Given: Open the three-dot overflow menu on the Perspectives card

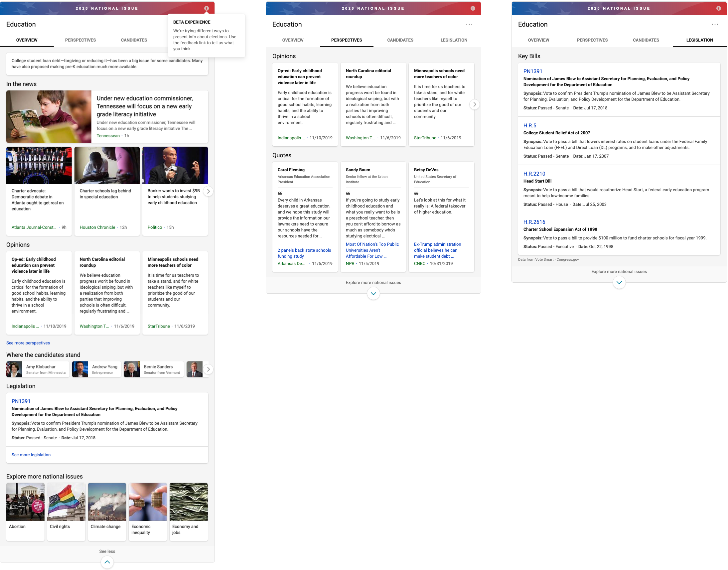Looking at the screenshot, I should 469,24.
